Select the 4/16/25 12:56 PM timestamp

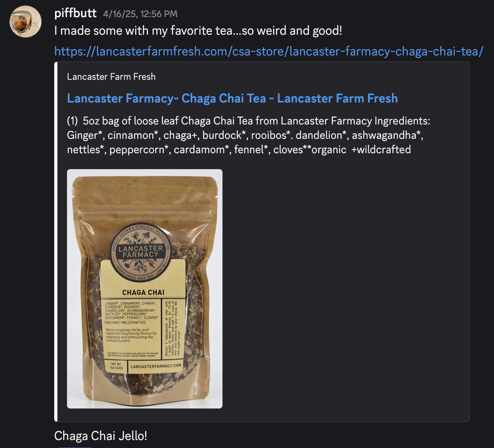click(x=140, y=14)
